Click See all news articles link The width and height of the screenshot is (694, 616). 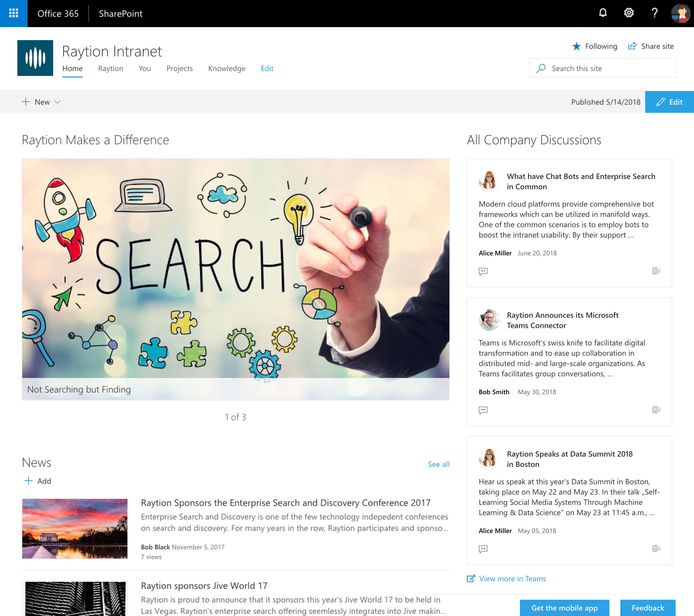click(438, 463)
